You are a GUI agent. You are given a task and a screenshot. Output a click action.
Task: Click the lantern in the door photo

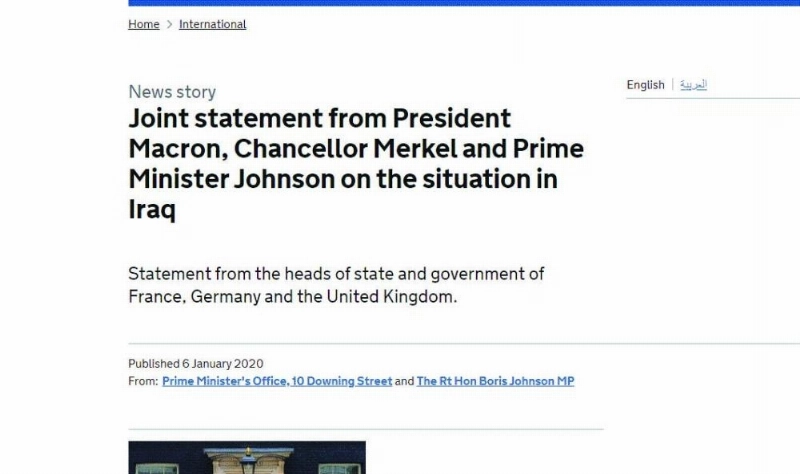[248, 462]
